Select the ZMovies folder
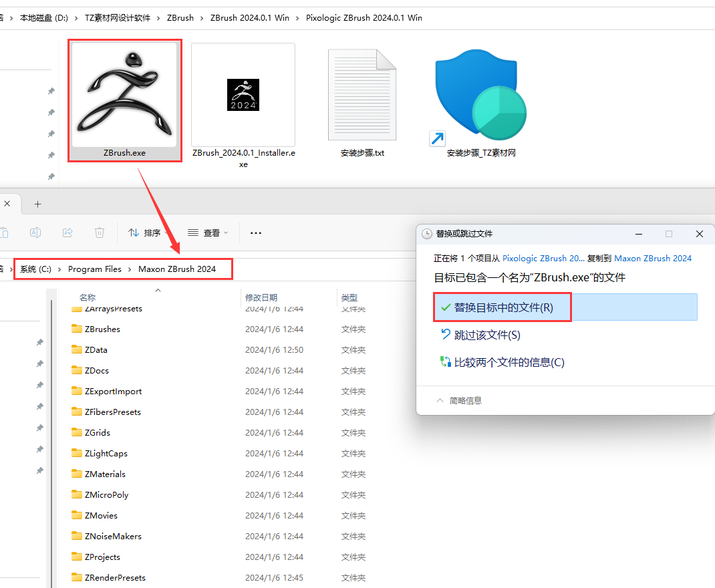 coord(94,516)
